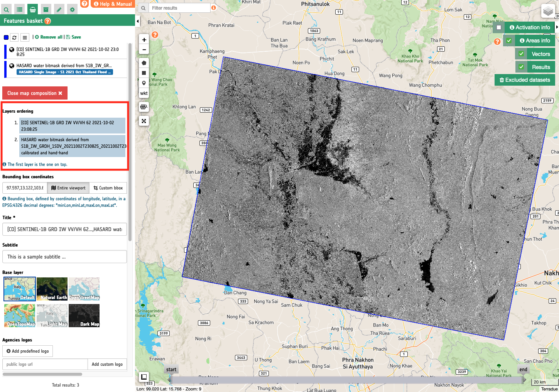
Task: Click the Areas info button
Action: pos(535,41)
